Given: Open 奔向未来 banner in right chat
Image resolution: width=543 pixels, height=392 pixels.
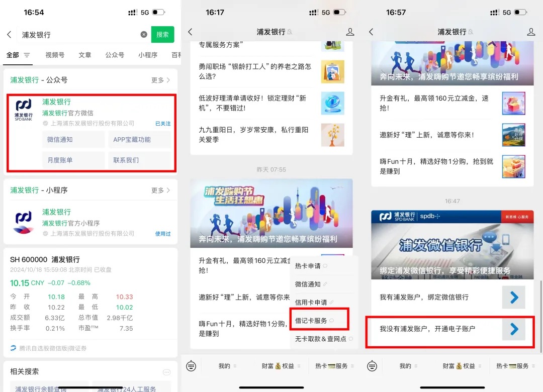Looking at the screenshot, I should [x=452, y=63].
